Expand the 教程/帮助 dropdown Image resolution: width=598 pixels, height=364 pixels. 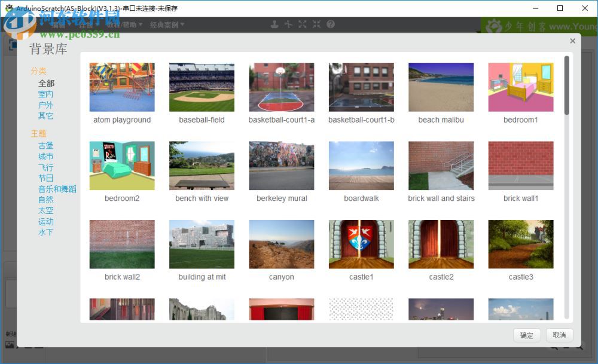(124, 25)
